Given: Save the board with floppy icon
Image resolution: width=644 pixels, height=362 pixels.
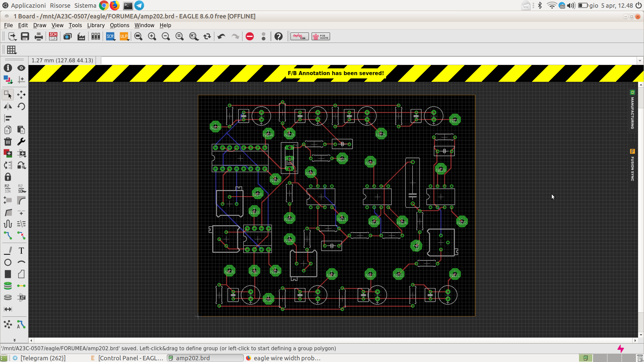Looking at the screenshot, I should [25, 37].
